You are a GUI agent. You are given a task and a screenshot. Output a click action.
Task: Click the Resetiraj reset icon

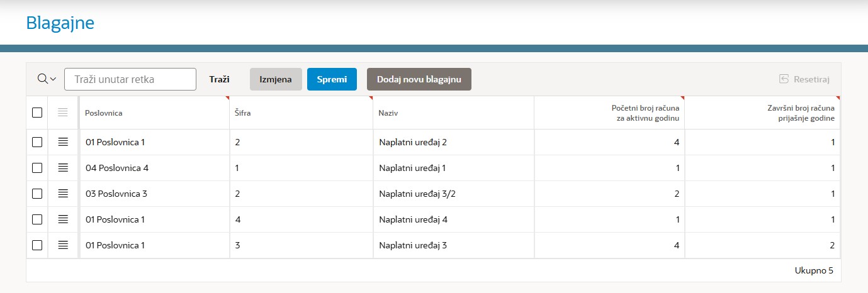[x=784, y=79]
